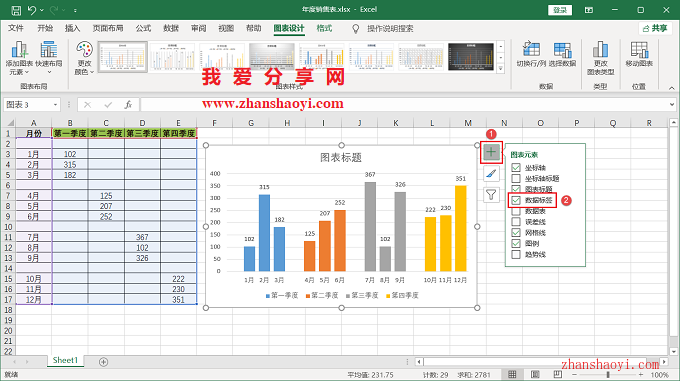Switch to Page Break Preview icon

pyautogui.click(x=557, y=374)
